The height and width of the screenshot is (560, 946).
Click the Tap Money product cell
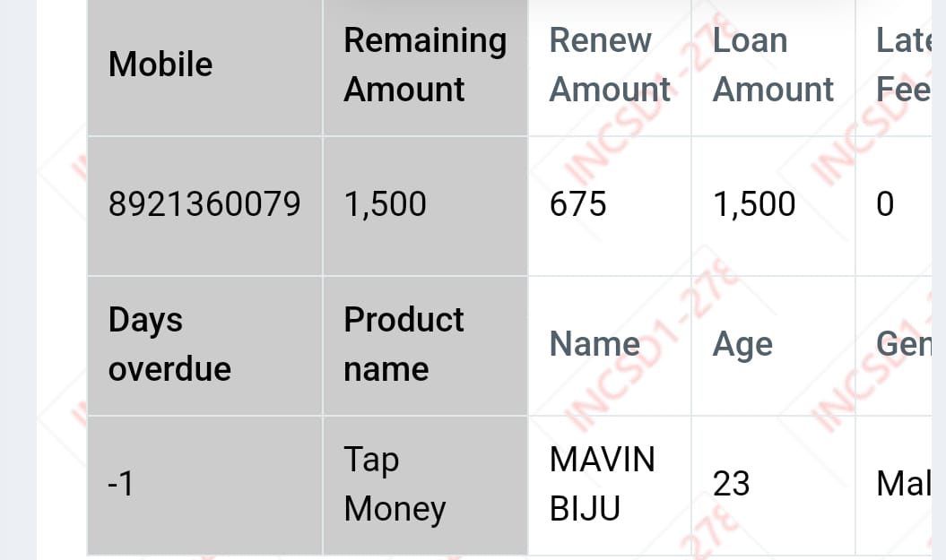pos(395,484)
